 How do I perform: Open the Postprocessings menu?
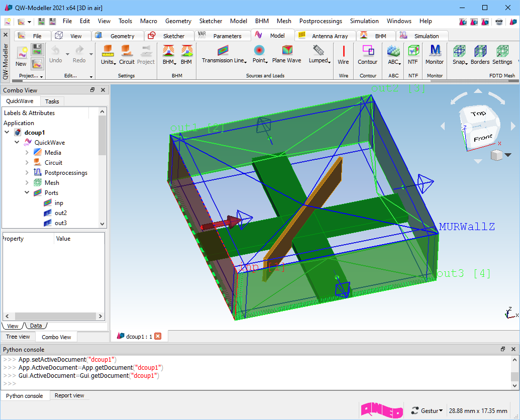321,21
